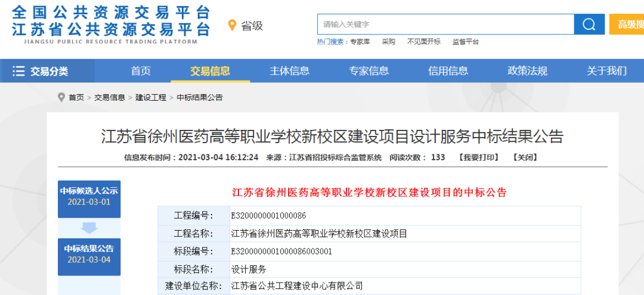This screenshot has height=295, width=644.
Task: Go to 首页 in navigation bar
Action: 141,71
